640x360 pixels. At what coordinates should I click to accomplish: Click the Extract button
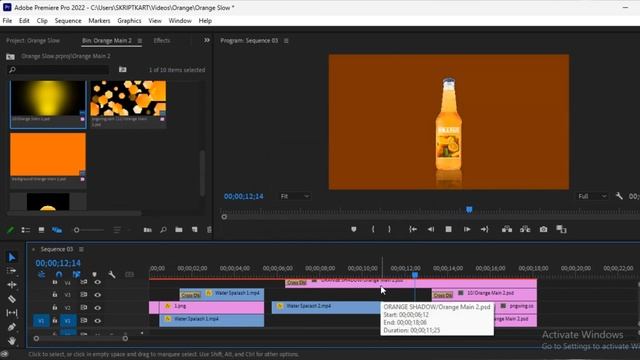(525, 229)
